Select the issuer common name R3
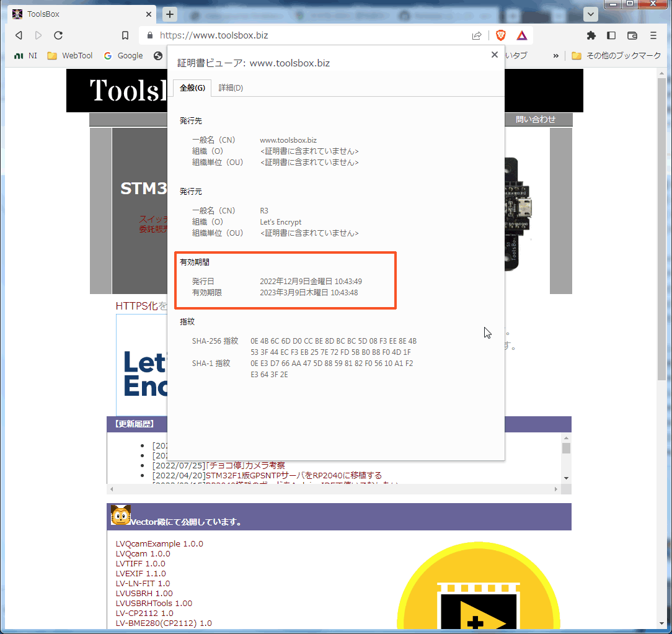The image size is (672, 634). [264, 211]
